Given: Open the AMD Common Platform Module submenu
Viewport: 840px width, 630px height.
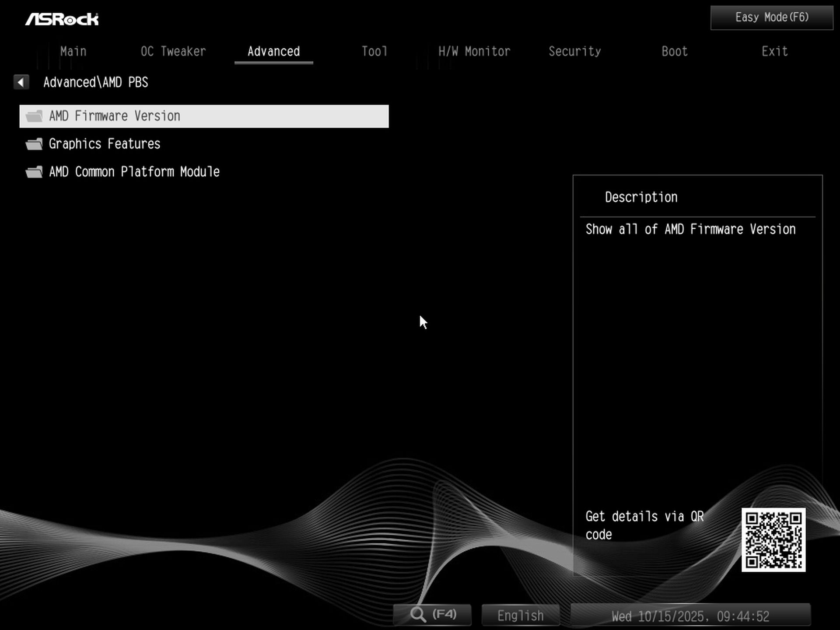Looking at the screenshot, I should (134, 172).
